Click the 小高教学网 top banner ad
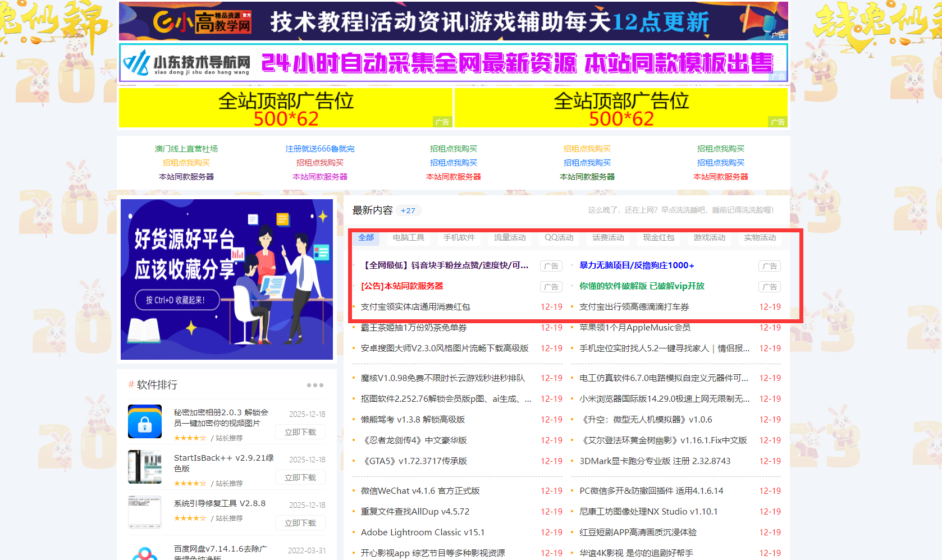This screenshot has height=560, width=942. (453, 21)
